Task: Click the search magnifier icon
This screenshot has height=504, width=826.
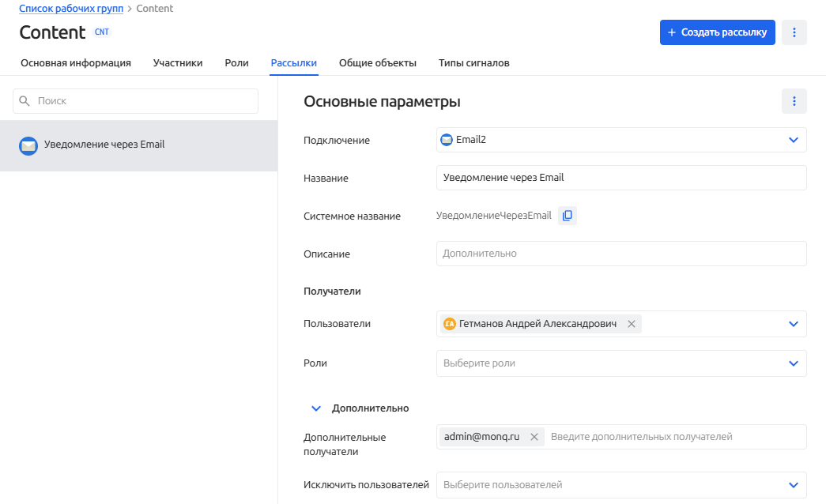Action: (x=25, y=101)
